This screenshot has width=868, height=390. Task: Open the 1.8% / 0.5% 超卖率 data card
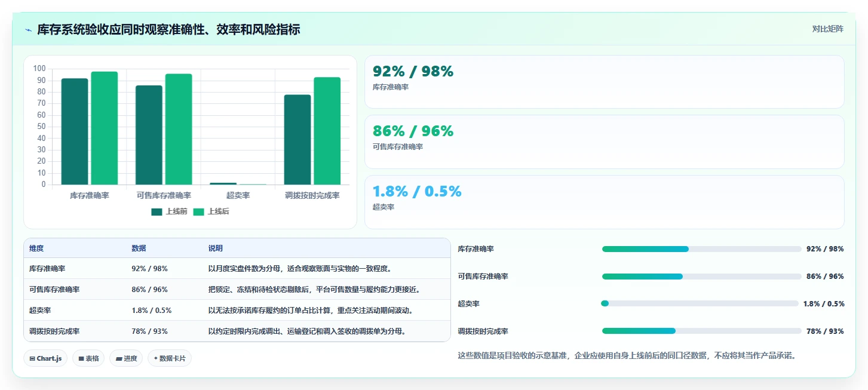(x=605, y=202)
